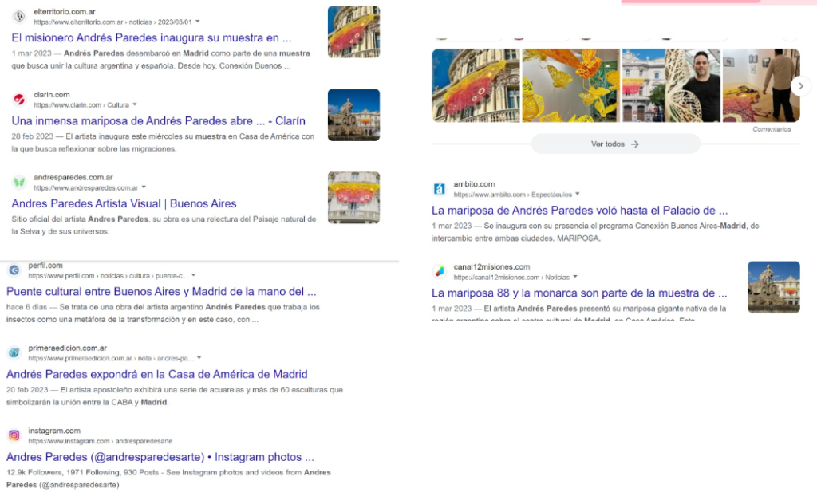Open options arrow for ambito.com result
817x504 pixels.
tap(578, 195)
